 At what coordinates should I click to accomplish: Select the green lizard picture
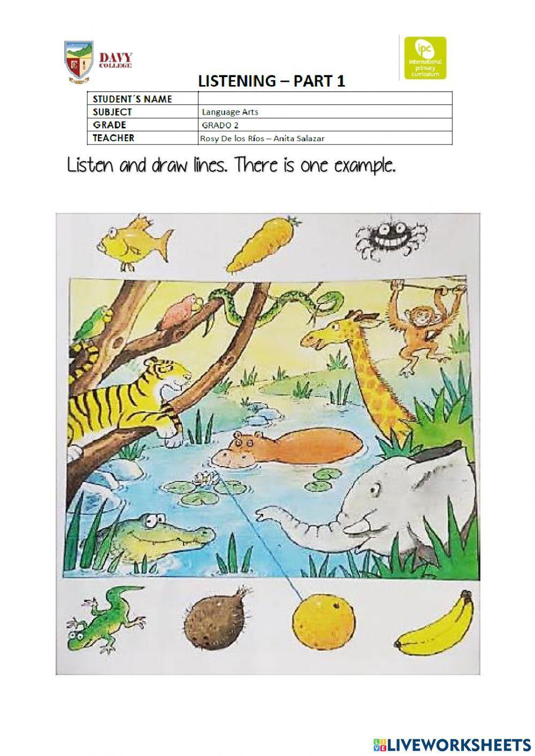click(105, 617)
